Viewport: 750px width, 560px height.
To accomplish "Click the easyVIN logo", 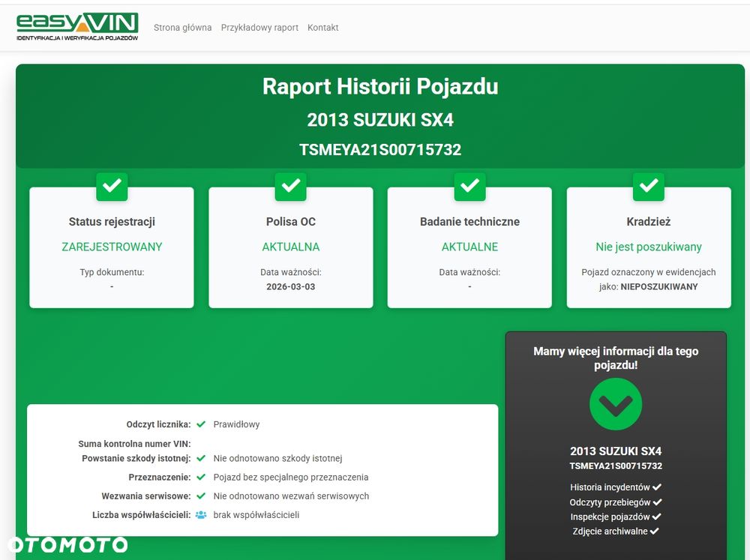I will 77,27.
